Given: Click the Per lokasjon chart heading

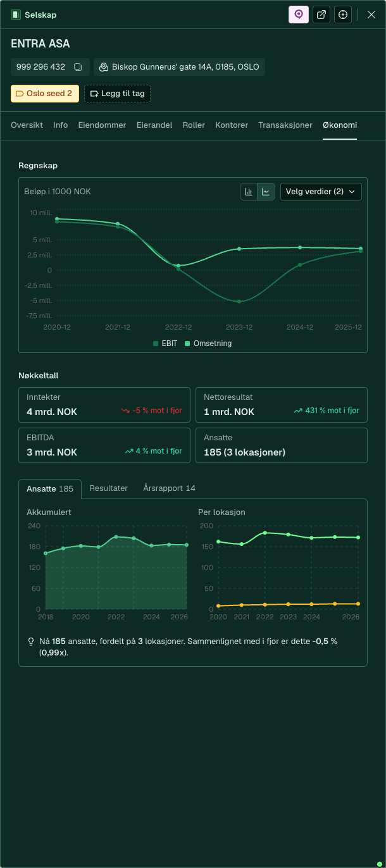Looking at the screenshot, I should 222,512.
